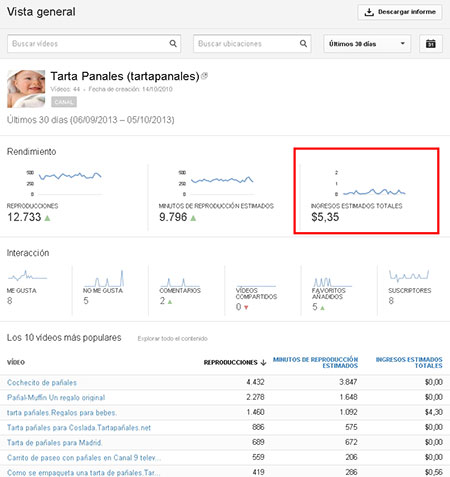
Task: Click the Buscar vídeos search field
Action: pyautogui.click(x=94, y=44)
